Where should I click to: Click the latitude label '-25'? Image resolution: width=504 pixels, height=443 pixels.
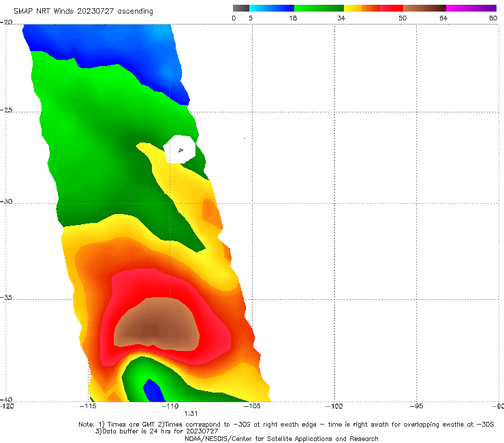[6, 110]
